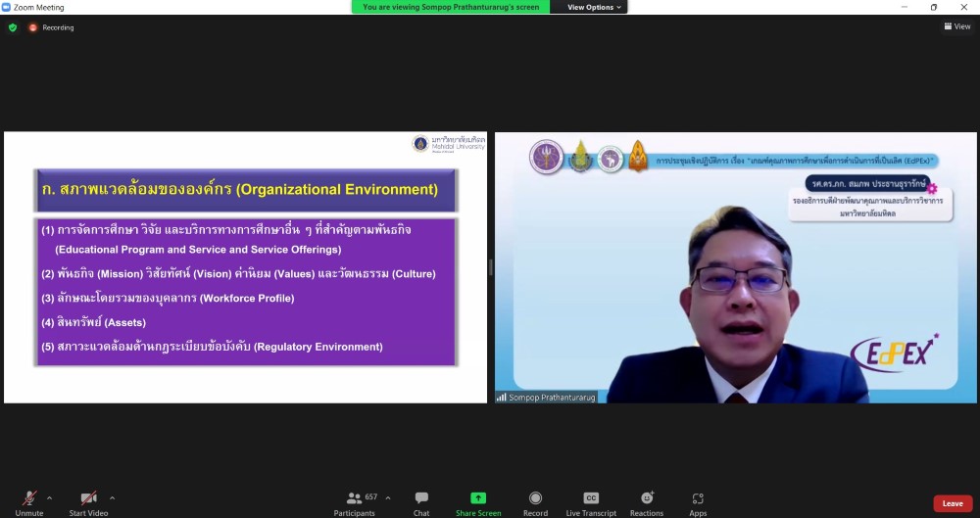Viewport: 980px width, 518px height.
Task: Open the View layout menu
Action: click(x=956, y=26)
